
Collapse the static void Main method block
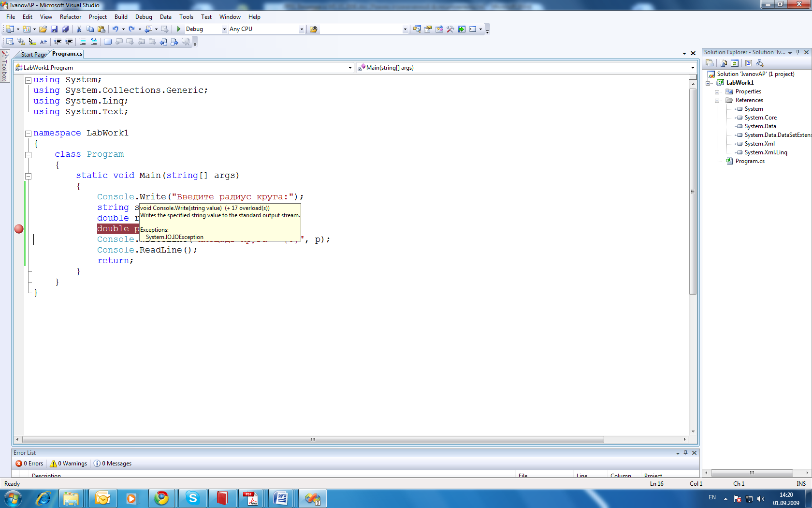[x=29, y=176]
